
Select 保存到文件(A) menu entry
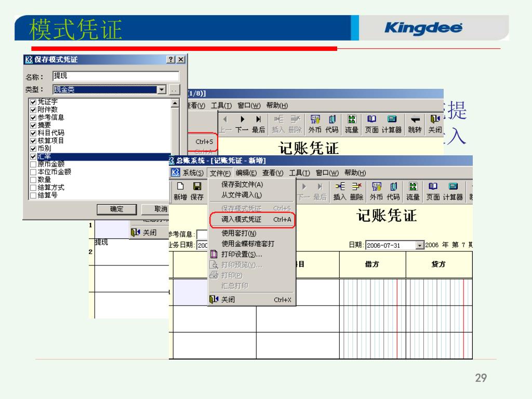251,184
